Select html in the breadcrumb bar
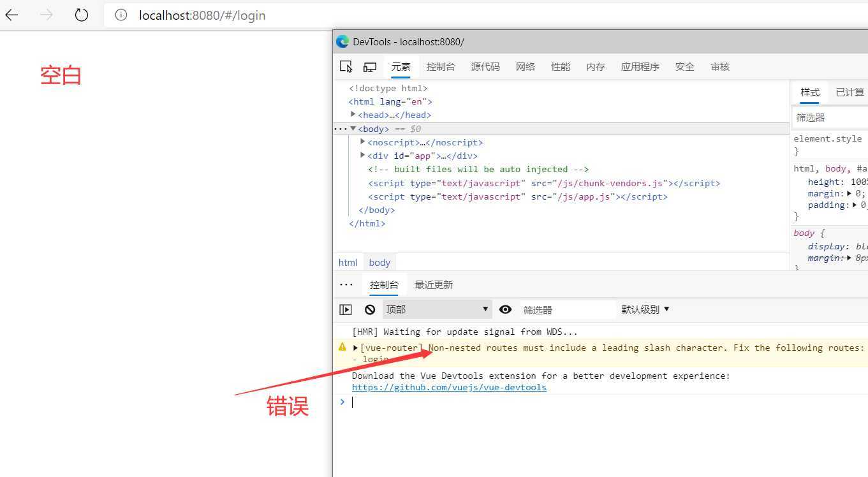Viewport: 868px width, 477px height. point(348,263)
